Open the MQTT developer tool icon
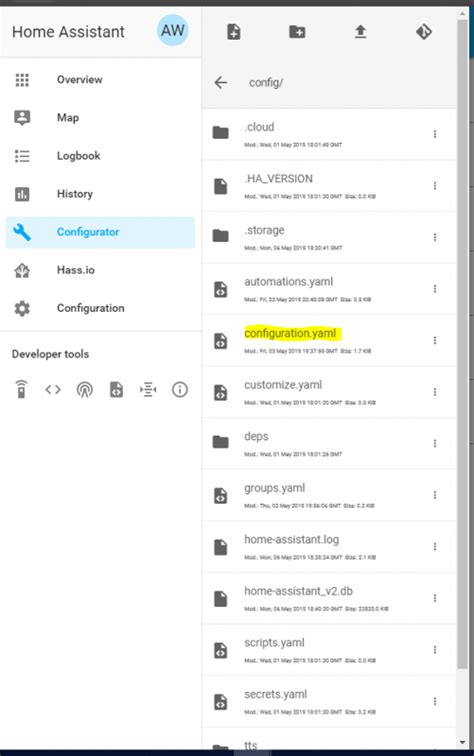Screen dimensions: 474x756 pyautogui.click(x=148, y=389)
